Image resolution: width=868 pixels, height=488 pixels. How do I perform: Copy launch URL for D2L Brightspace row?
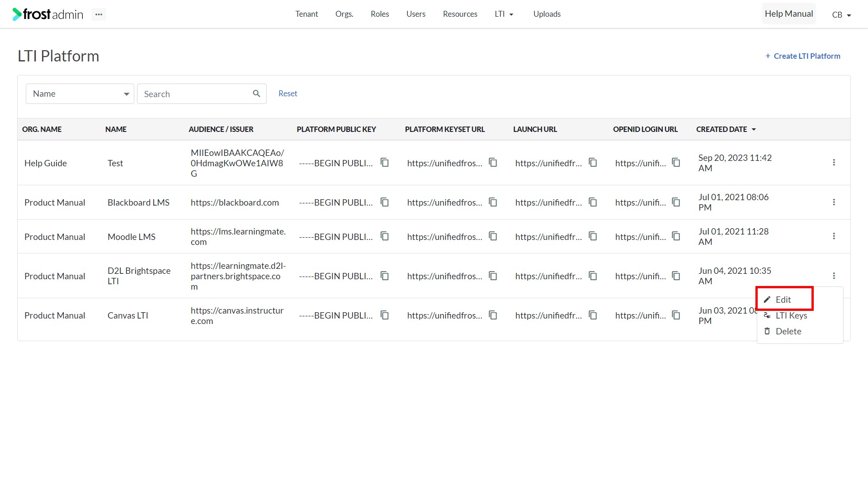[593, 276]
